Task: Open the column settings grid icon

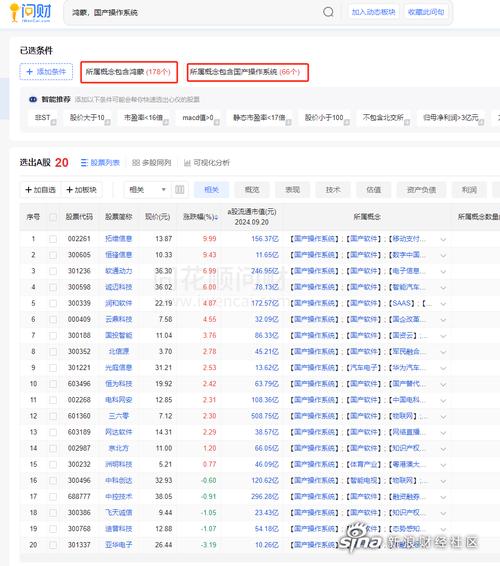Action: (179, 190)
